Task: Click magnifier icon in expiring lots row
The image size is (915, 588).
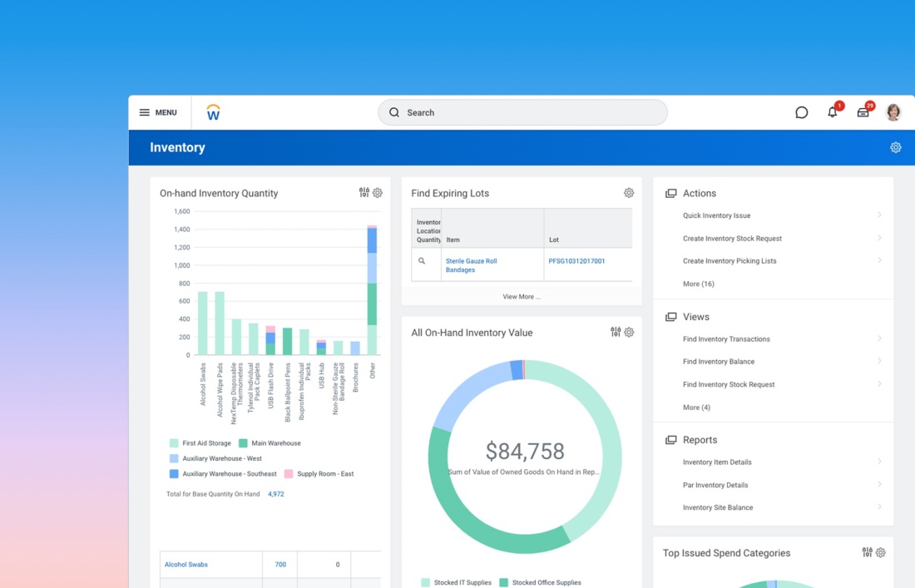Action: (x=422, y=261)
